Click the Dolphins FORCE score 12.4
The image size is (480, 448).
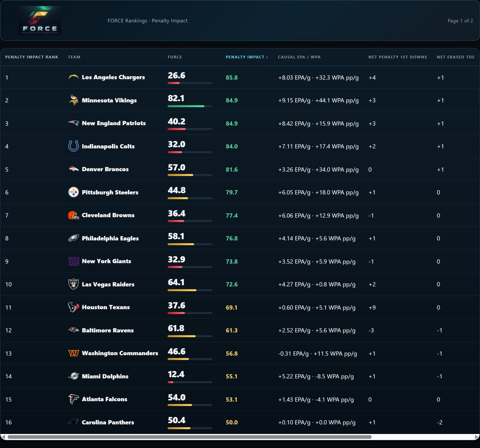tap(176, 374)
